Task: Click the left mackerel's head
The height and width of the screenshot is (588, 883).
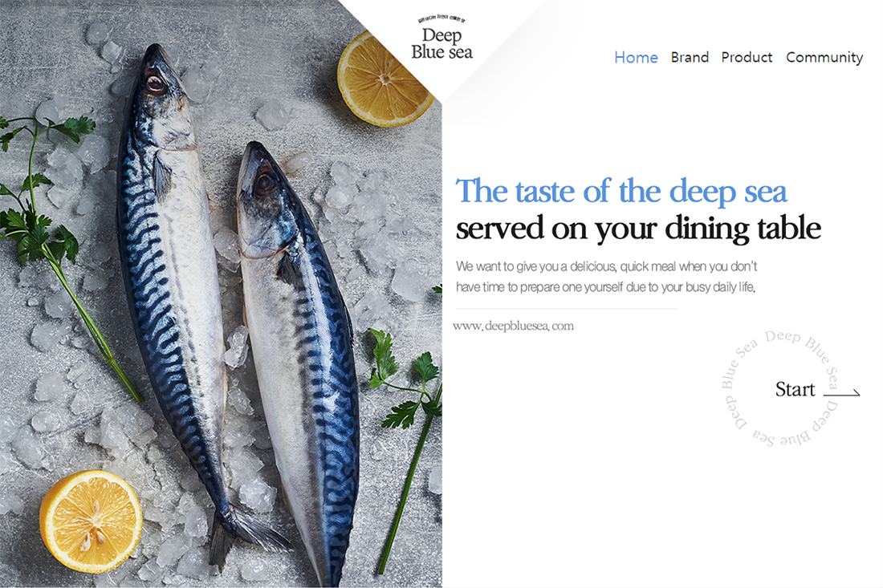Action: pos(158,84)
